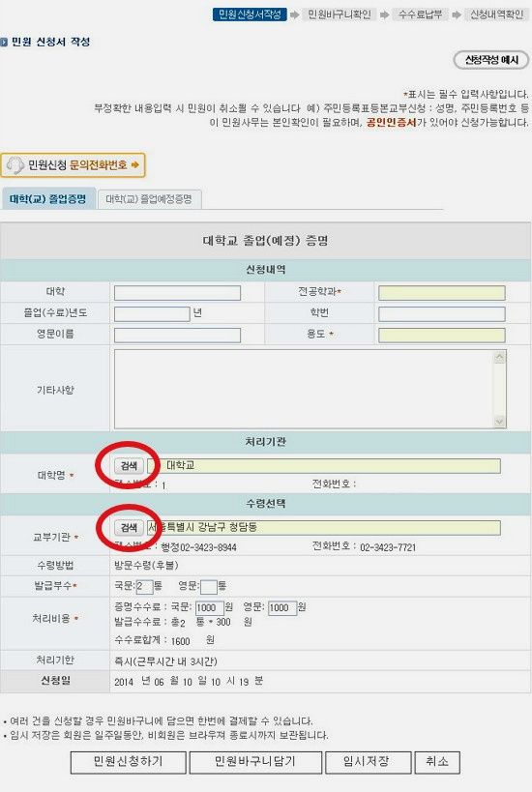Click the 영문이름 input field
Screen dimensions: 532x792
177,335
